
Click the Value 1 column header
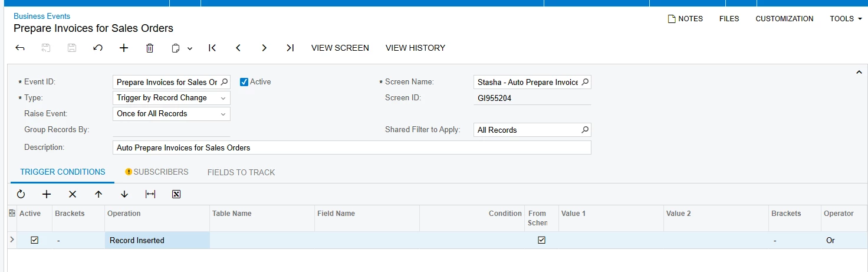point(611,218)
